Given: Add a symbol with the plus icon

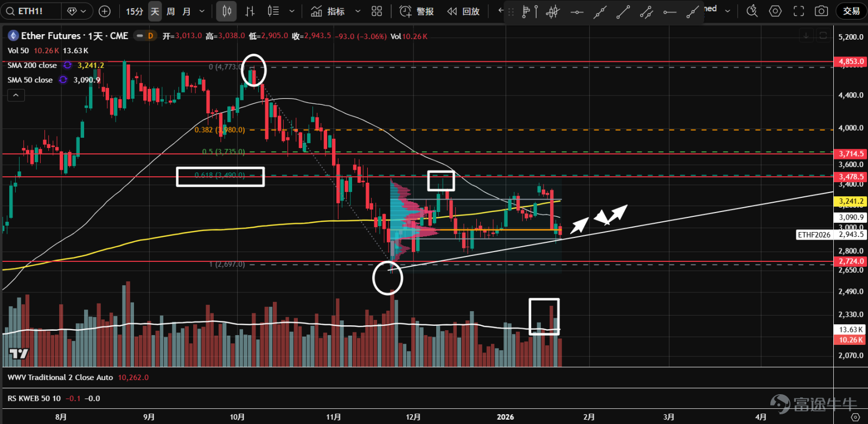Looking at the screenshot, I should (105, 11).
